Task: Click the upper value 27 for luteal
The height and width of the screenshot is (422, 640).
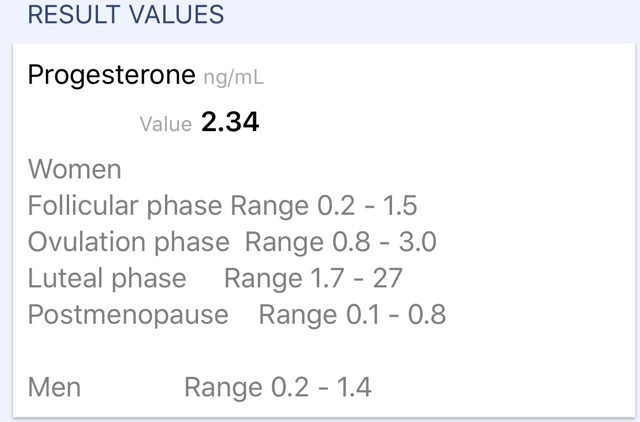Action: pos(388,278)
